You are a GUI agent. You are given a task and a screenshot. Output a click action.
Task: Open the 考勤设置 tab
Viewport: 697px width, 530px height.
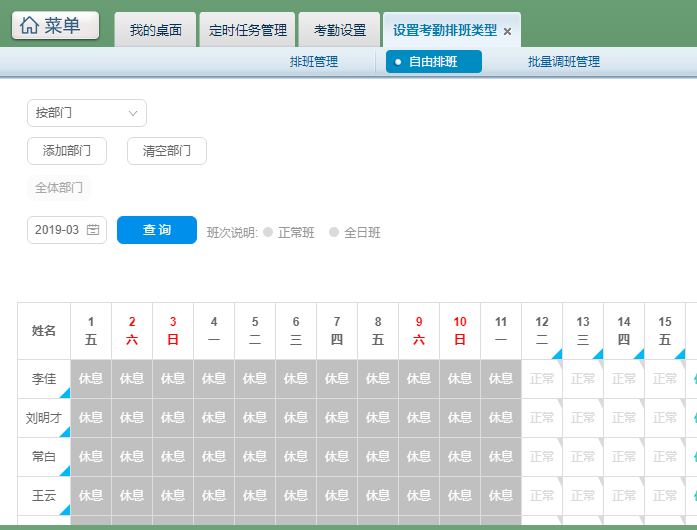click(339, 30)
